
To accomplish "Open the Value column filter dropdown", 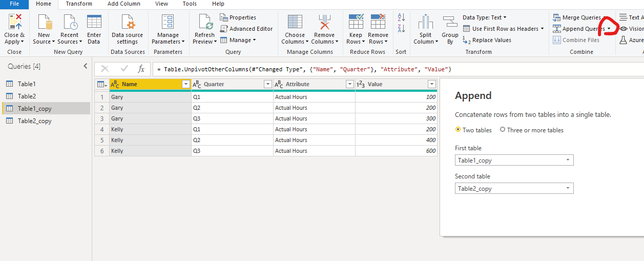I will click(x=432, y=84).
